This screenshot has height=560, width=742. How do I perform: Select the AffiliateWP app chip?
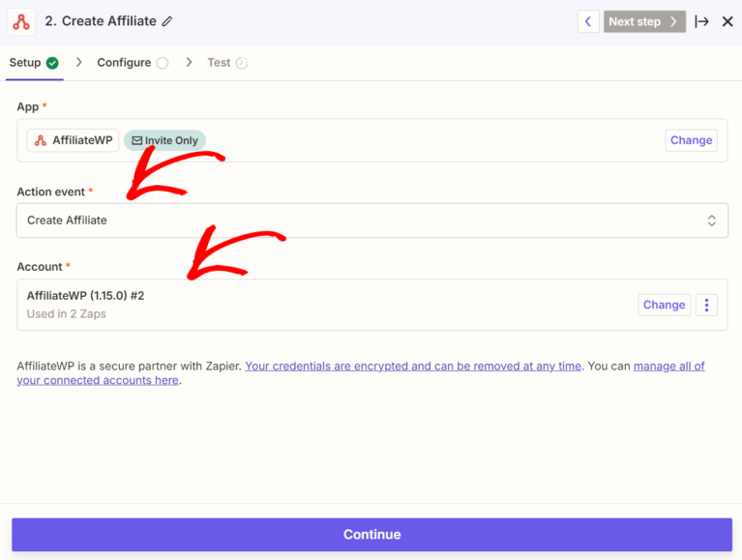(73, 140)
